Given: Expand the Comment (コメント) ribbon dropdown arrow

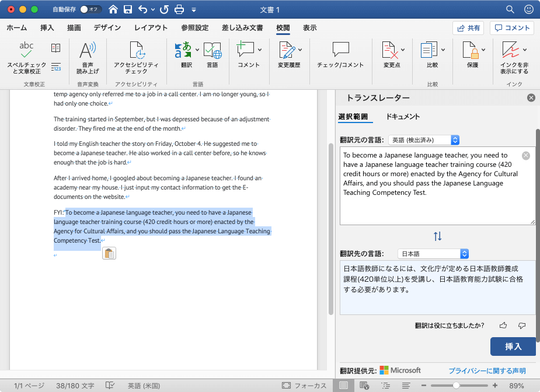Looking at the screenshot, I should tap(260, 50).
